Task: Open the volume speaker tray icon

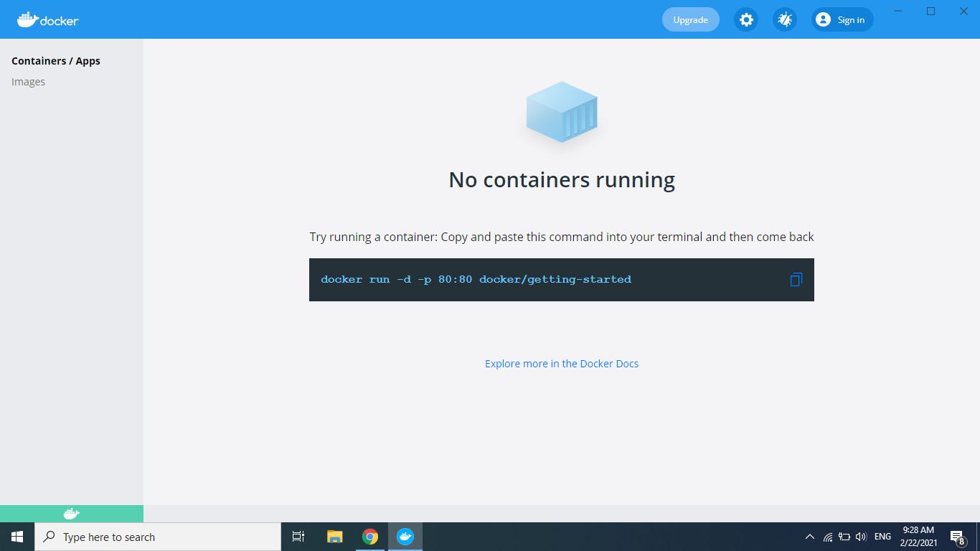Action: pyautogui.click(x=861, y=537)
